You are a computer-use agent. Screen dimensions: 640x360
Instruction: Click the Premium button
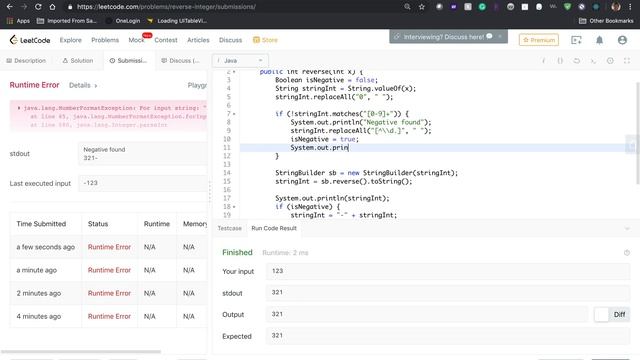539,40
